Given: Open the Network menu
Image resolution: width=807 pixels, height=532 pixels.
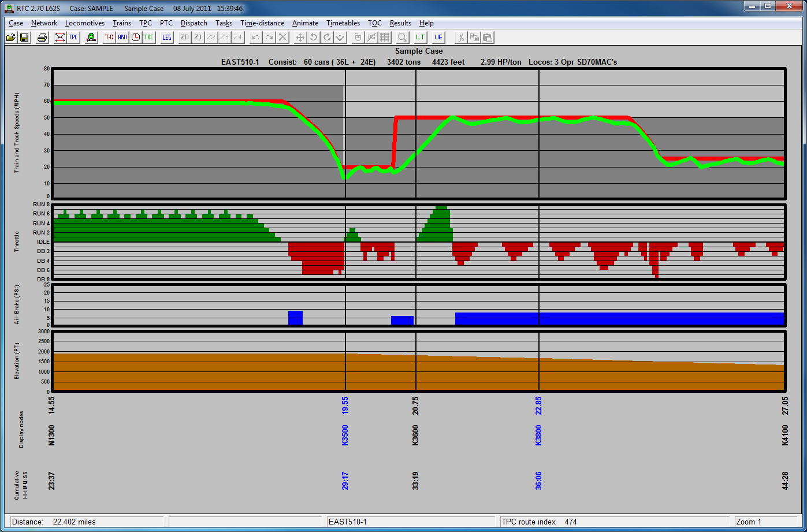Looking at the screenshot, I should pos(44,23).
